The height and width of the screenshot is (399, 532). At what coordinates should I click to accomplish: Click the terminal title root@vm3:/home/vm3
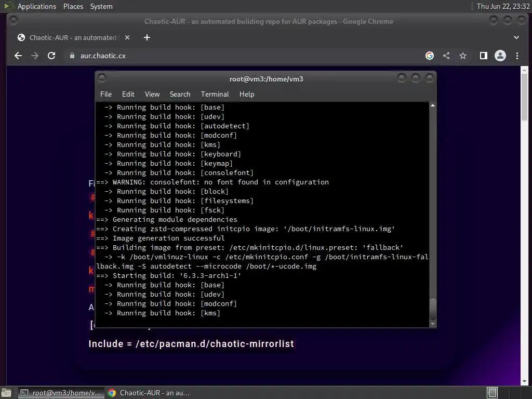[267, 79]
